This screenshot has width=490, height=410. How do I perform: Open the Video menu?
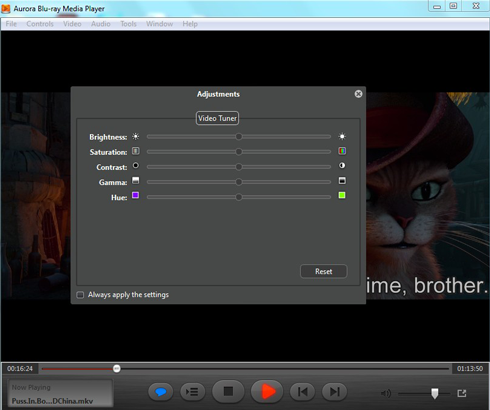point(72,24)
